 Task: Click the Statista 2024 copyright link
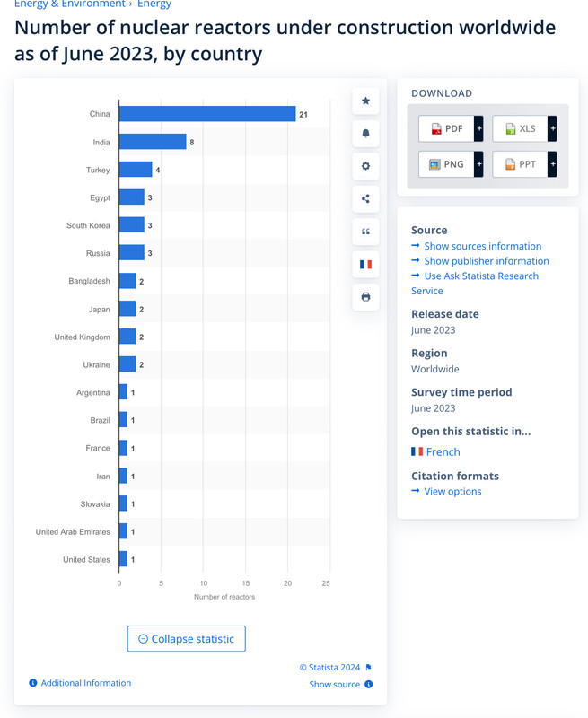tap(329, 667)
